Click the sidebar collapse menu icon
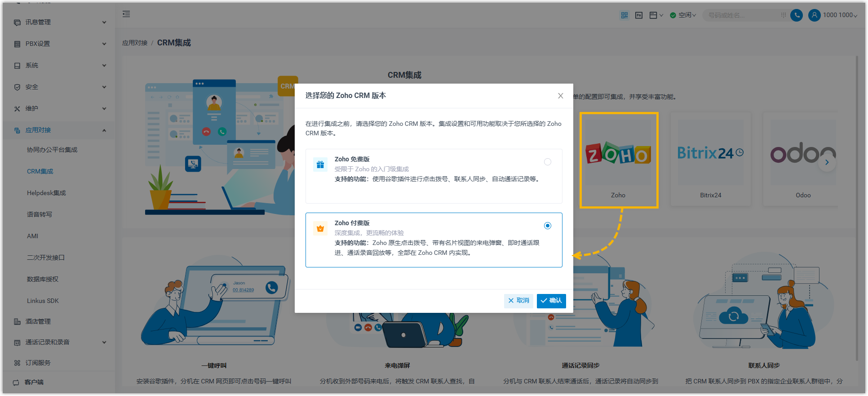 tap(126, 14)
